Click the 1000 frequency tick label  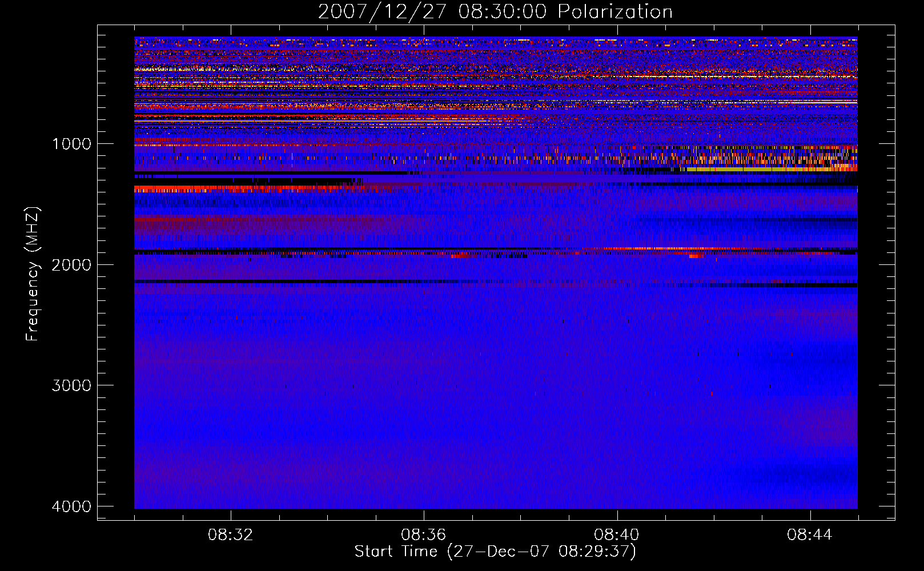coord(72,144)
